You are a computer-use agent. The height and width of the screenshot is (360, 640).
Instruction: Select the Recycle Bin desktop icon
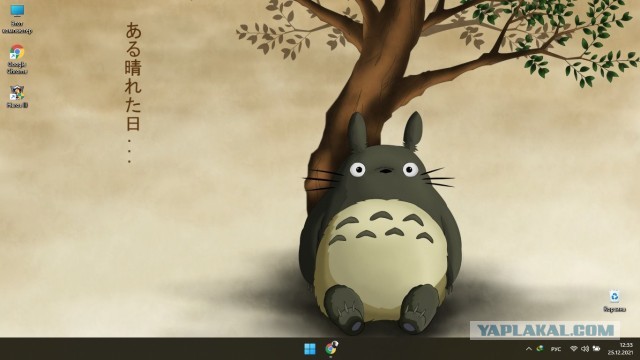[614, 301]
